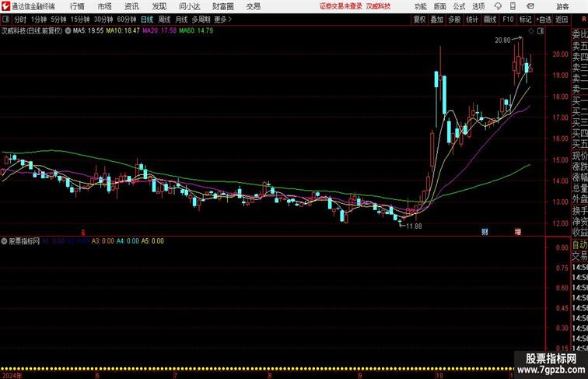The width and height of the screenshot is (588, 379).
Task: Open the 发现 menu
Action: tap(159, 6)
